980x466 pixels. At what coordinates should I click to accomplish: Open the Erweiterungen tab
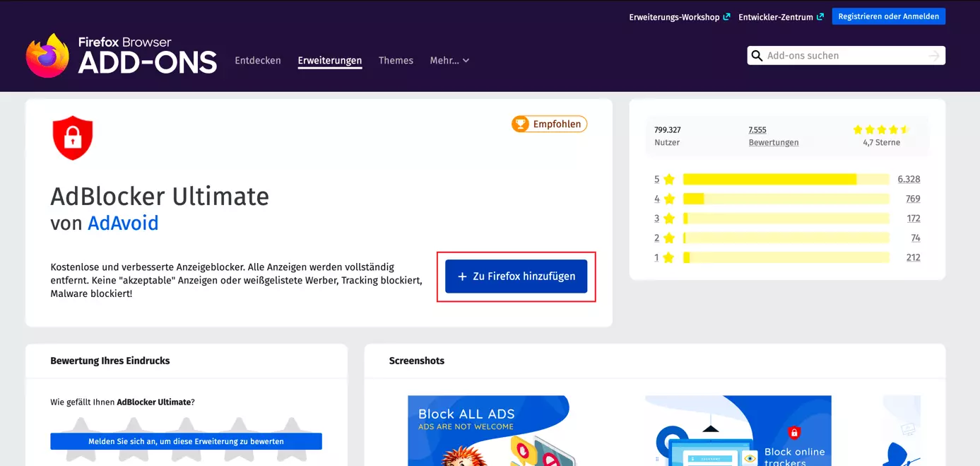tap(330, 61)
